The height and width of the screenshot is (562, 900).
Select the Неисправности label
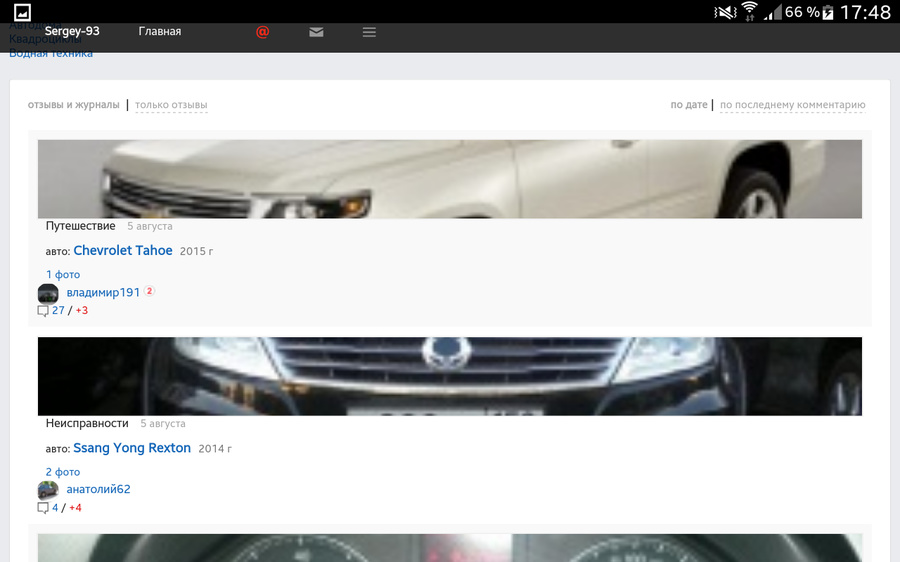(x=87, y=423)
